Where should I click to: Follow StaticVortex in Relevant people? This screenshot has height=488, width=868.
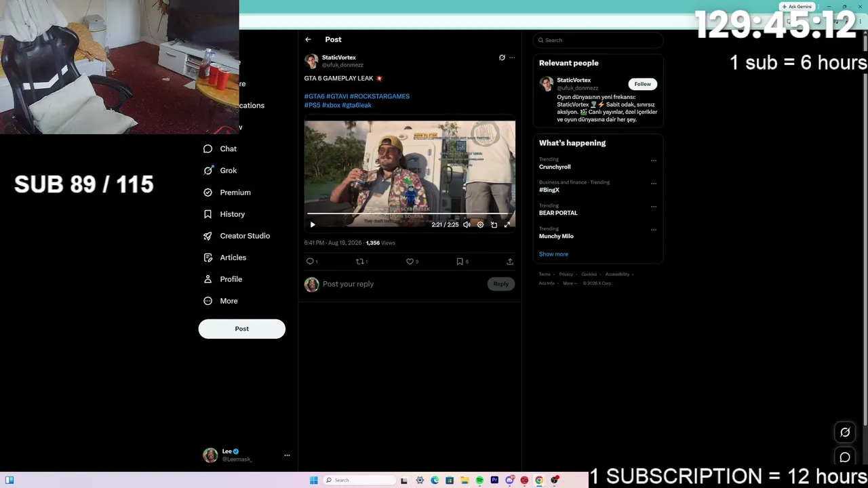pos(643,84)
